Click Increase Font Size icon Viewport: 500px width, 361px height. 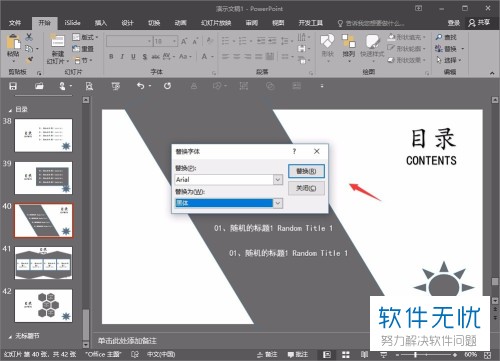pos(184,41)
